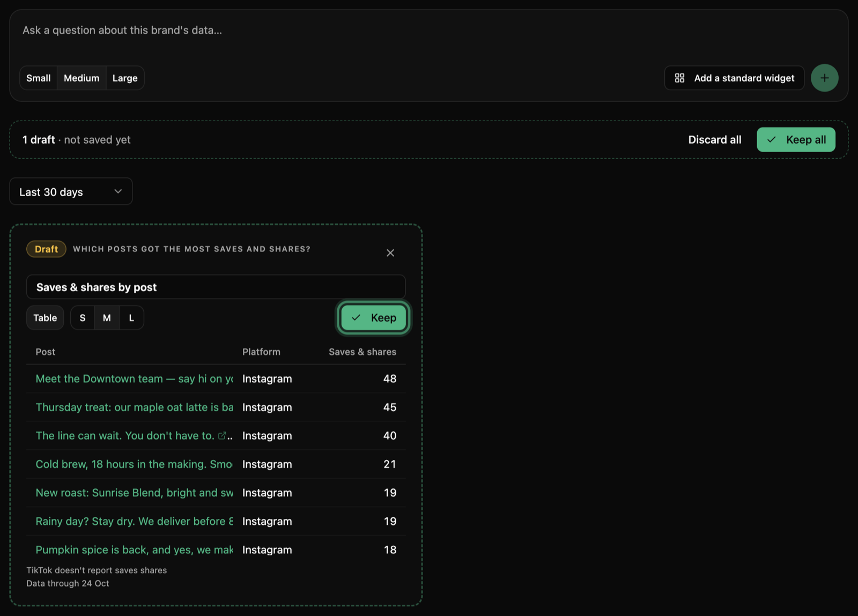Open the 'Pumpkin spice is back' post
The image size is (858, 616).
point(134,550)
